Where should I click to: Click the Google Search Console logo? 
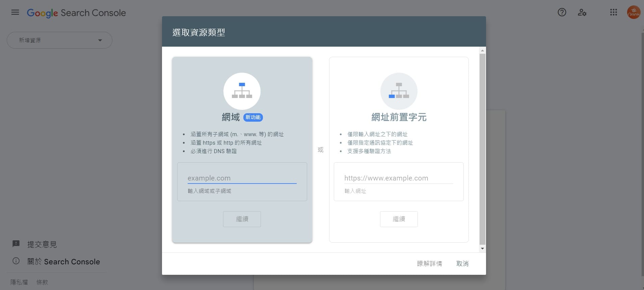pyautogui.click(x=76, y=13)
